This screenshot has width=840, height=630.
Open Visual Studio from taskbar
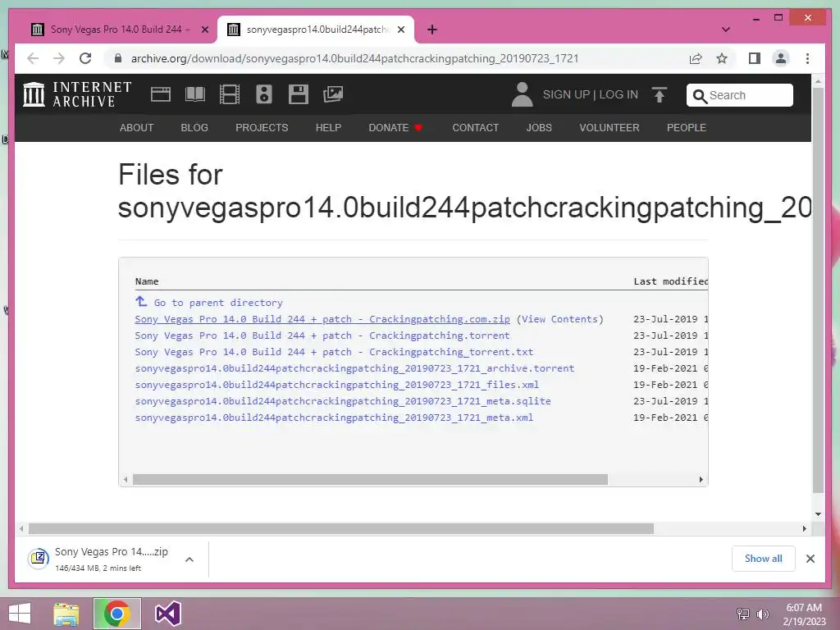click(167, 614)
